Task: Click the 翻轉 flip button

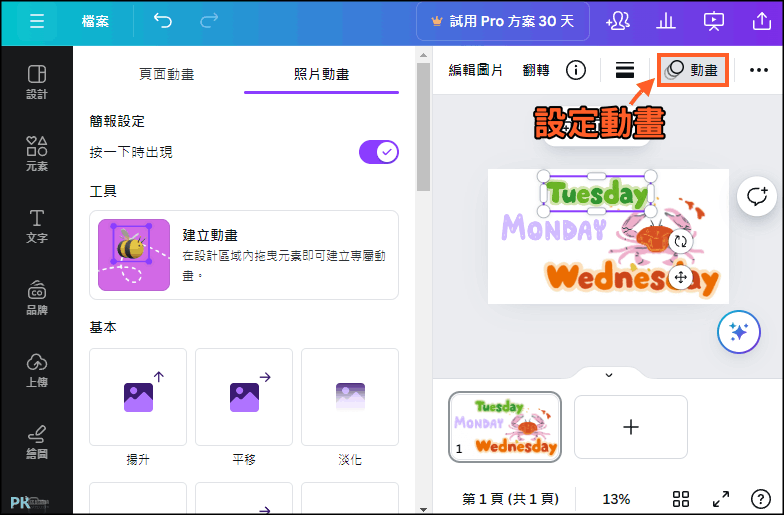Action: pyautogui.click(x=536, y=70)
